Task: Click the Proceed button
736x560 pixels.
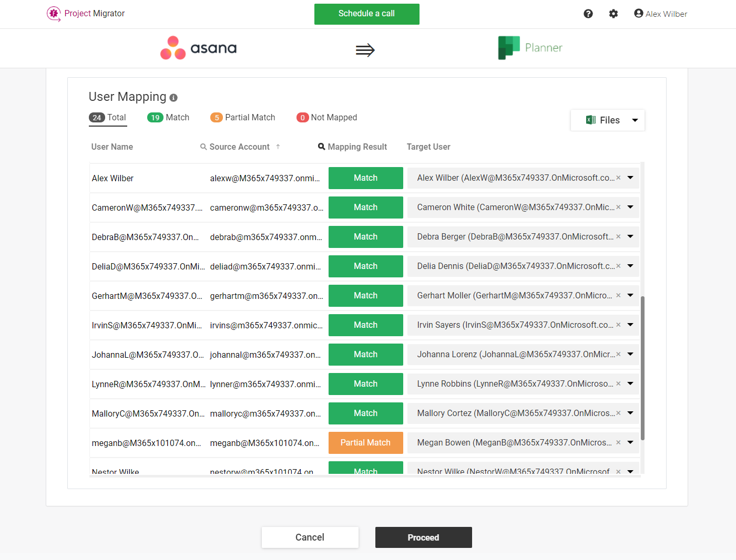Action: tap(424, 537)
